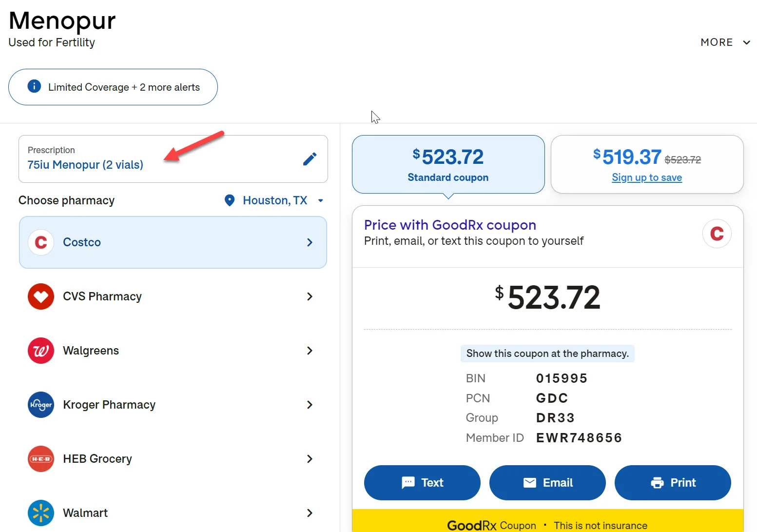
Task: Click the Houston location pin icon
Action: point(230,200)
